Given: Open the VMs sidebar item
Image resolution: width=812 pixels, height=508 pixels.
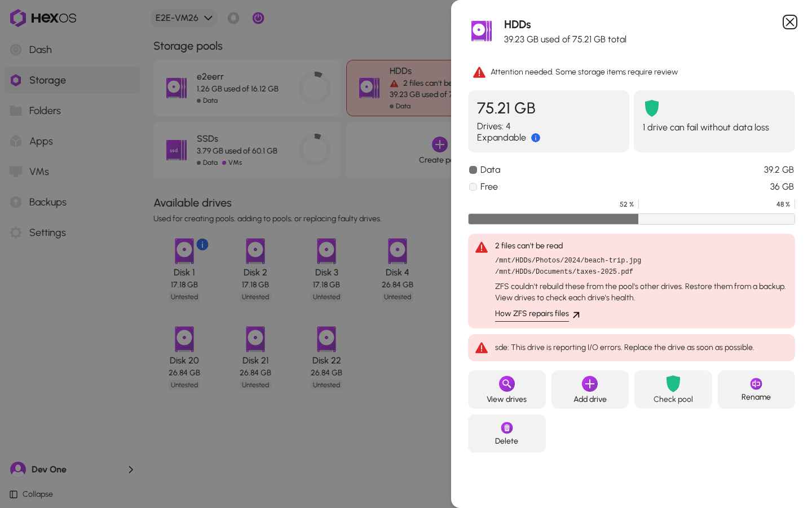Looking at the screenshot, I should [72, 172].
